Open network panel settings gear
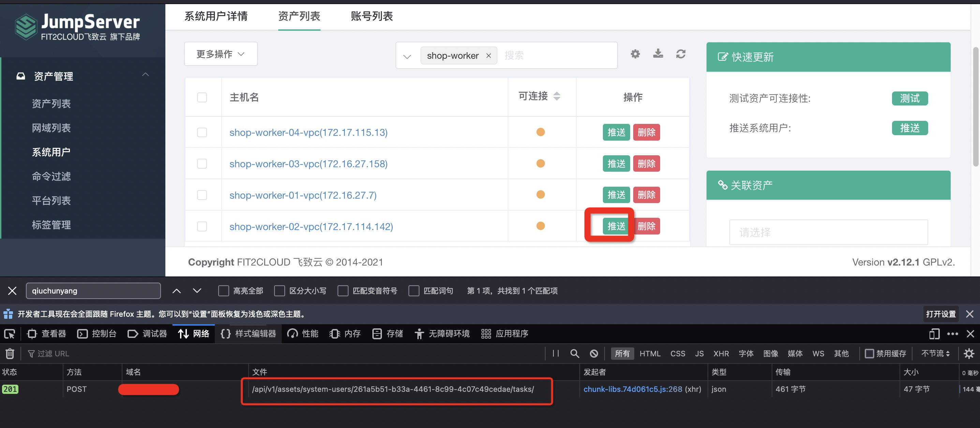 969,353
